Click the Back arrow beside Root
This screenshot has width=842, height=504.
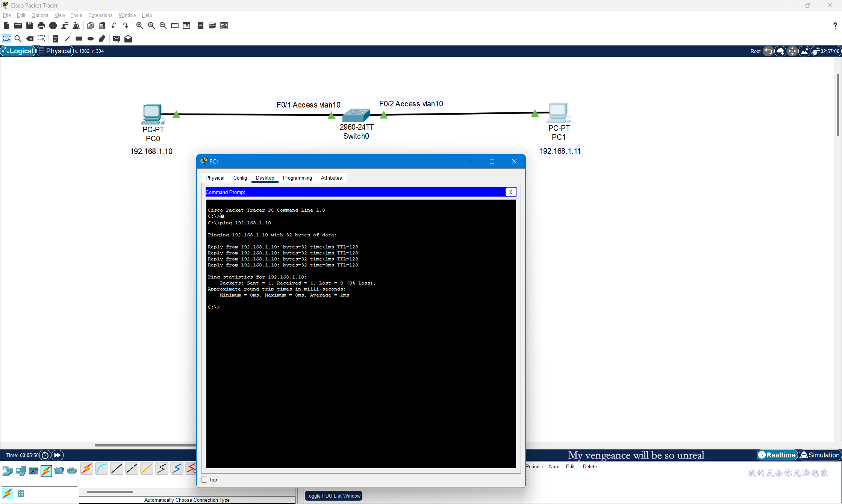[x=768, y=51]
